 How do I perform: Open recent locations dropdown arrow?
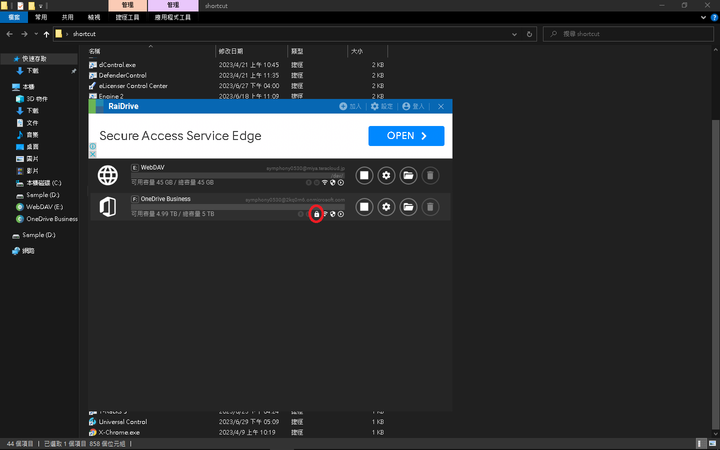[x=36, y=34]
